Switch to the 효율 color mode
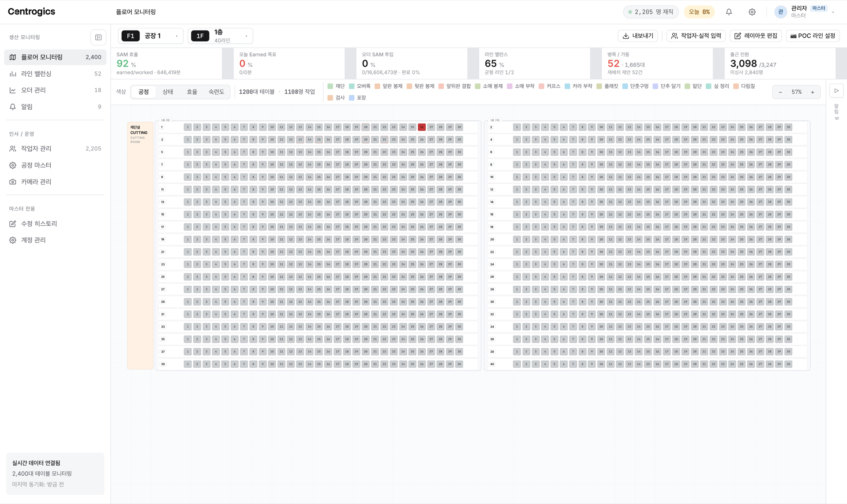847x504 pixels. click(x=192, y=92)
